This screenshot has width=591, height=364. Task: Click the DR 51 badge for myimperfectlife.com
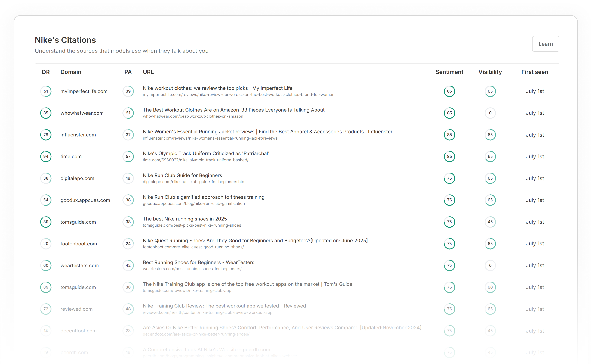[x=46, y=91]
